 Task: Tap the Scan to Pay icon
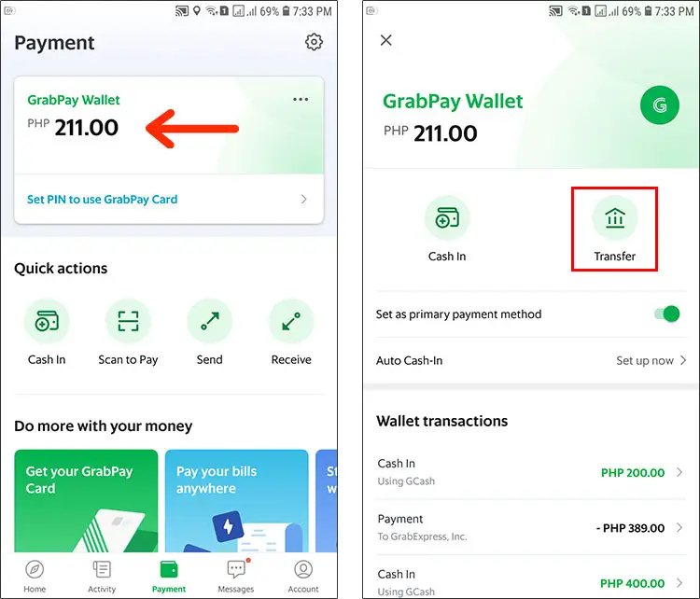128,321
